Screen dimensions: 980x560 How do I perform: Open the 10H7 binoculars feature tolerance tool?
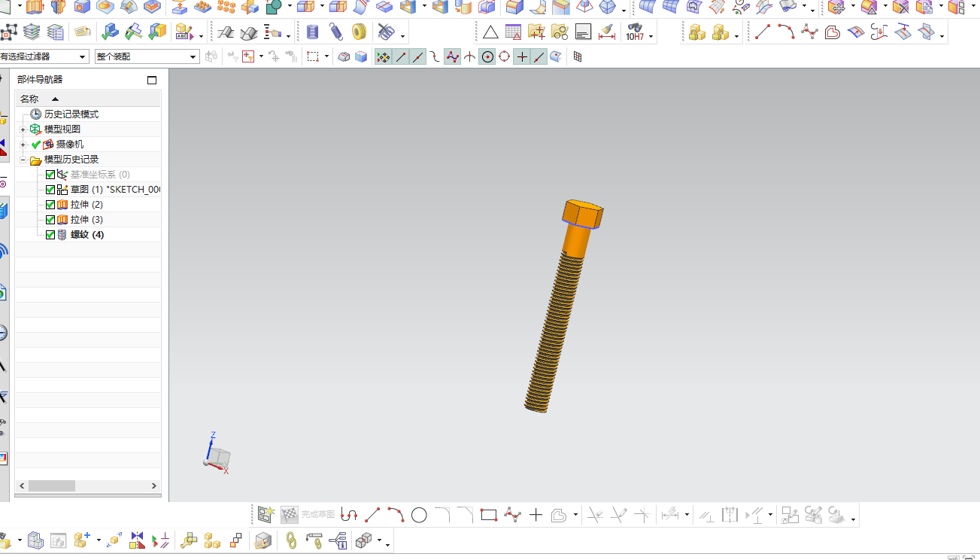coord(633,32)
